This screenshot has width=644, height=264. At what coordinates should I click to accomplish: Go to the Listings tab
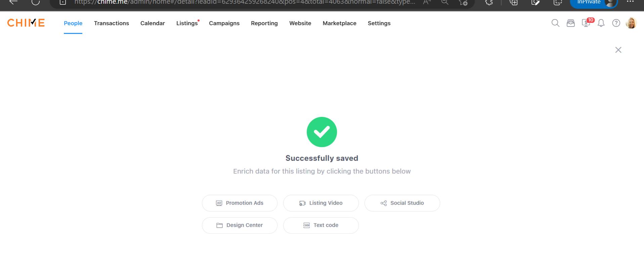coord(187,23)
